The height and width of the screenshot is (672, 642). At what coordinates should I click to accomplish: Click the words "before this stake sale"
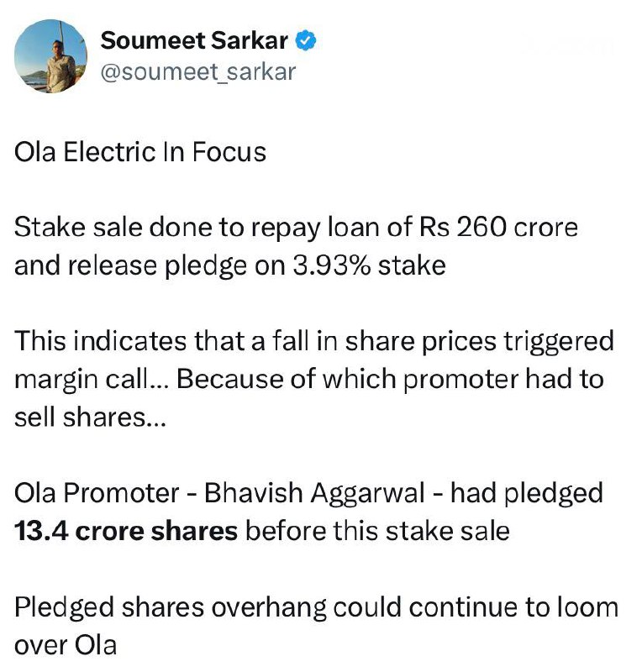[377, 531]
